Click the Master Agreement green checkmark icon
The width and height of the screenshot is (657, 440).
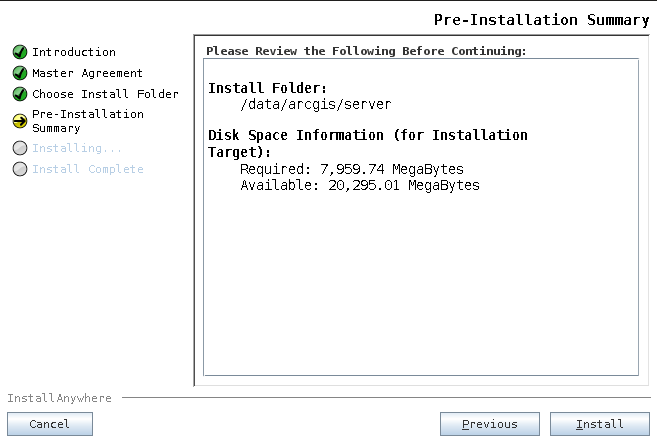pyautogui.click(x=20, y=73)
